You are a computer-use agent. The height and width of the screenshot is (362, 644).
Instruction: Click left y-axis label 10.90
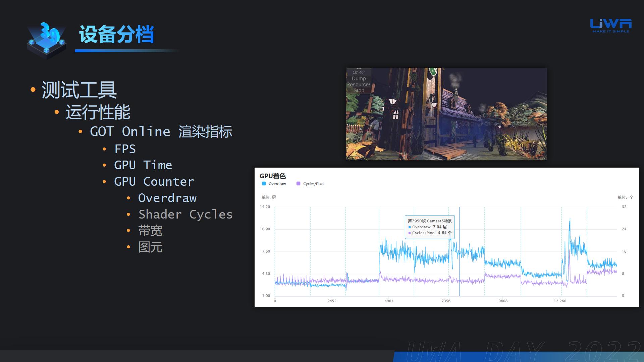265,229
